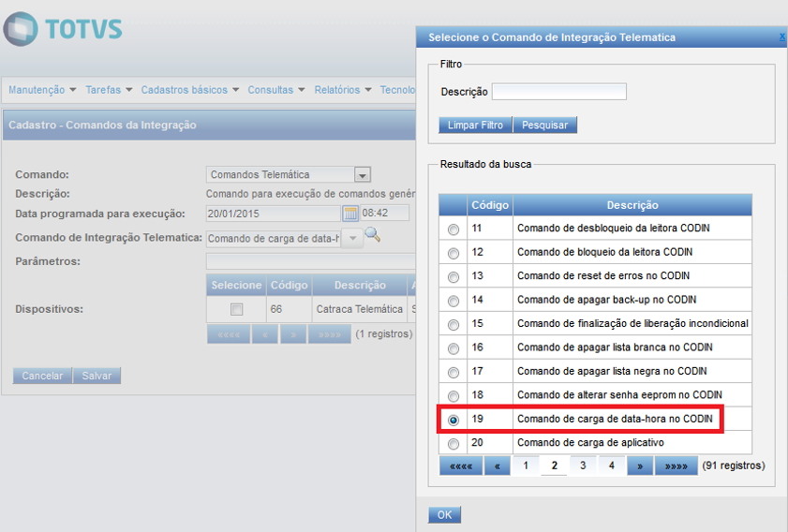Click 'Comando de alterar senha eeprom no CODIN'
Image resolution: width=788 pixels, height=532 pixels.
(x=619, y=395)
